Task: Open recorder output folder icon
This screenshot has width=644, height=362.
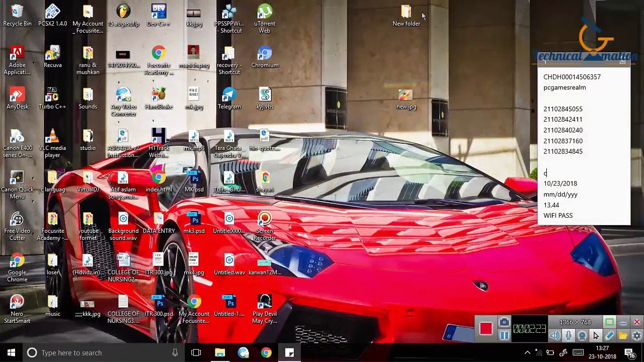Action: click(x=623, y=335)
